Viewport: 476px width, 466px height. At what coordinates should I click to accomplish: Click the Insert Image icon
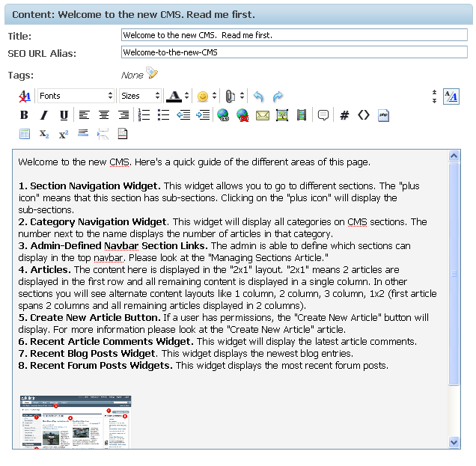[282, 115]
